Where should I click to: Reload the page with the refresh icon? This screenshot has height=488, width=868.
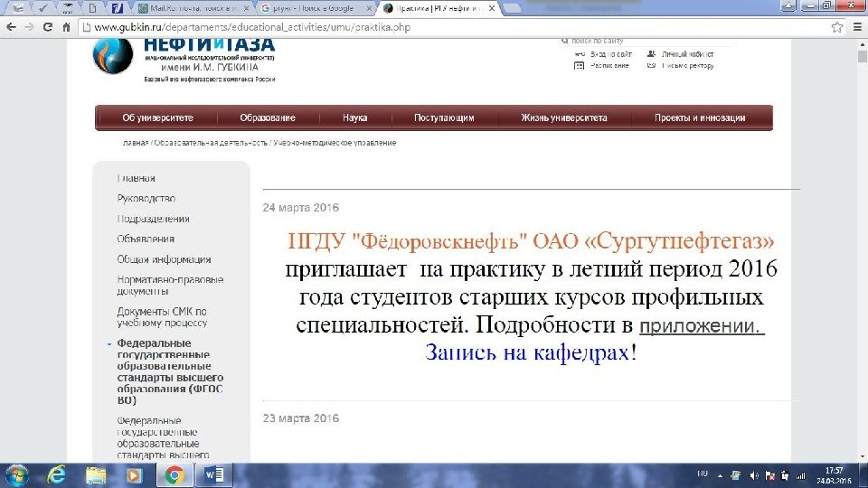(48, 26)
